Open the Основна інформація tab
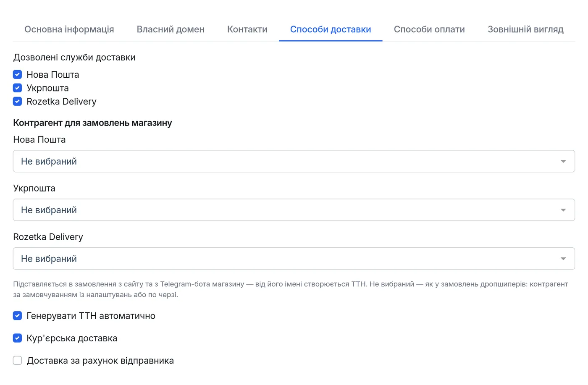Image resolution: width=588 pixels, height=385 pixels. click(x=69, y=29)
